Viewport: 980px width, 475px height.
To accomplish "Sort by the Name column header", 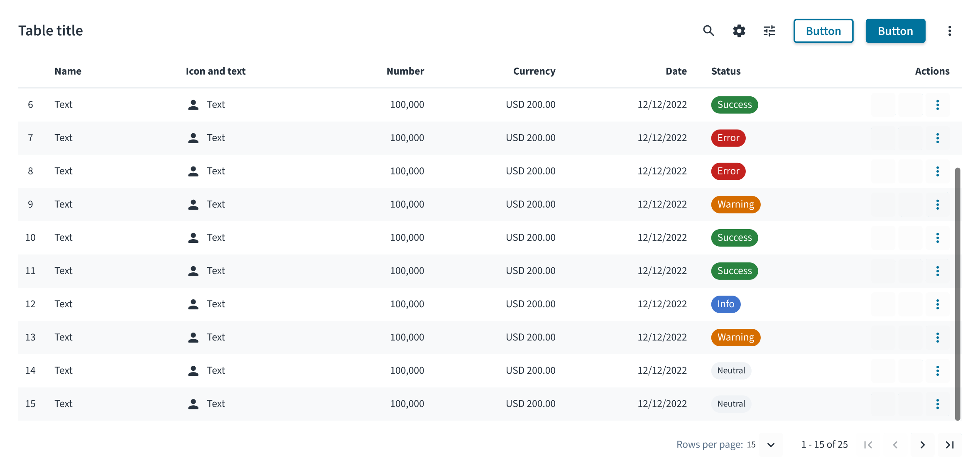I will [x=68, y=71].
